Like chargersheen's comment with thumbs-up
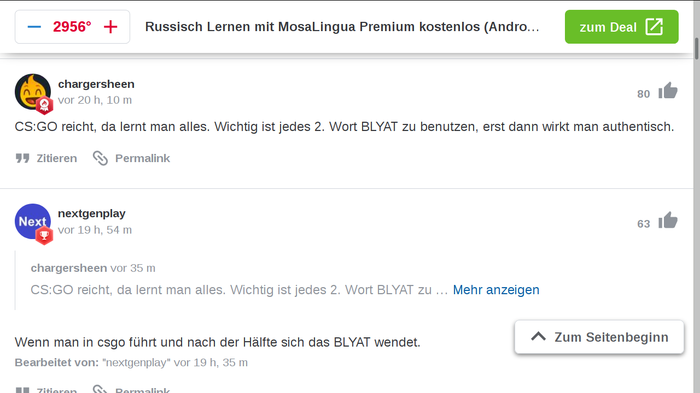The width and height of the screenshot is (700, 393). pos(668,91)
